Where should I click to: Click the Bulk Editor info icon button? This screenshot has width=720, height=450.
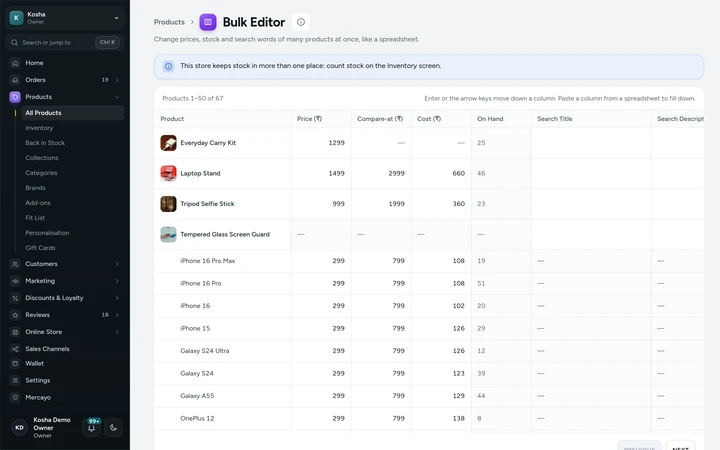[x=301, y=22]
